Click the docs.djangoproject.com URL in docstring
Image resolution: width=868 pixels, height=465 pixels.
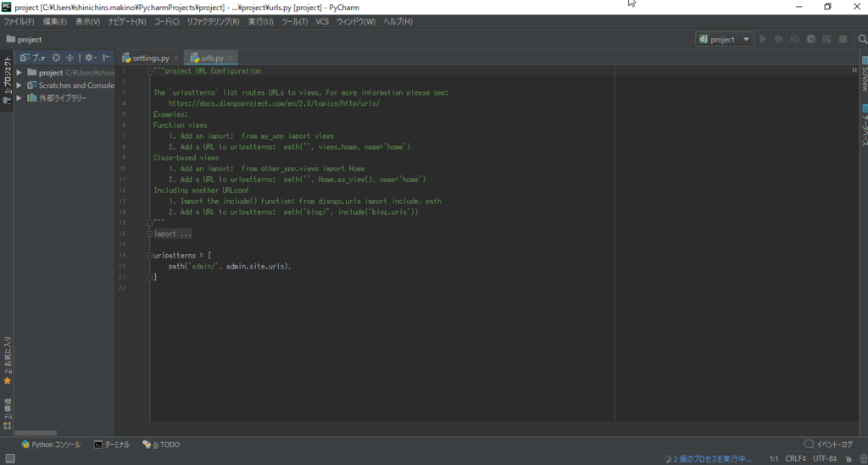tap(274, 103)
